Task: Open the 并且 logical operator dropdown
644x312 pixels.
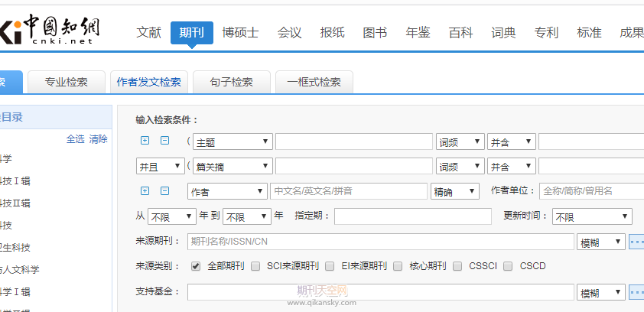Action: pyautogui.click(x=160, y=166)
